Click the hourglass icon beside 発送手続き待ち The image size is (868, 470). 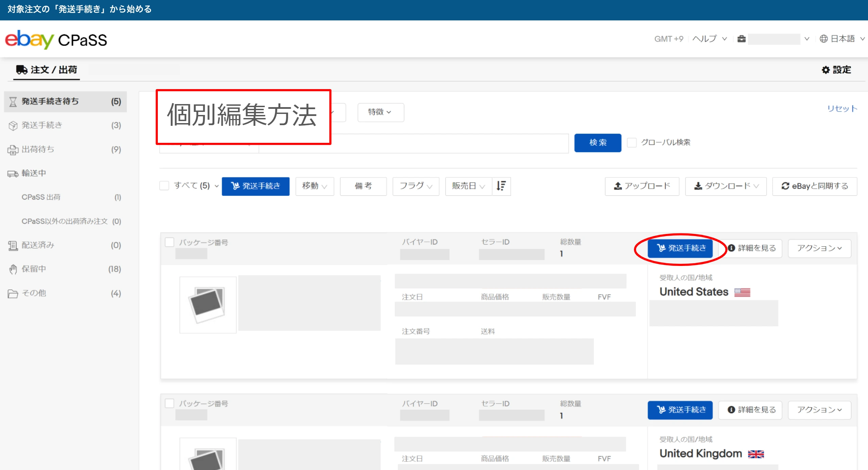(x=13, y=102)
